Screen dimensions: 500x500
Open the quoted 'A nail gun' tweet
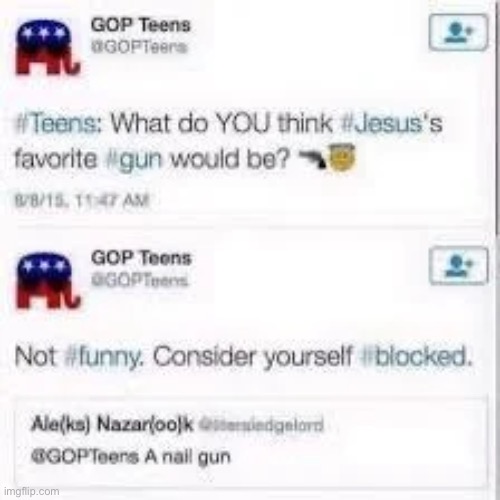pyautogui.click(x=251, y=442)
